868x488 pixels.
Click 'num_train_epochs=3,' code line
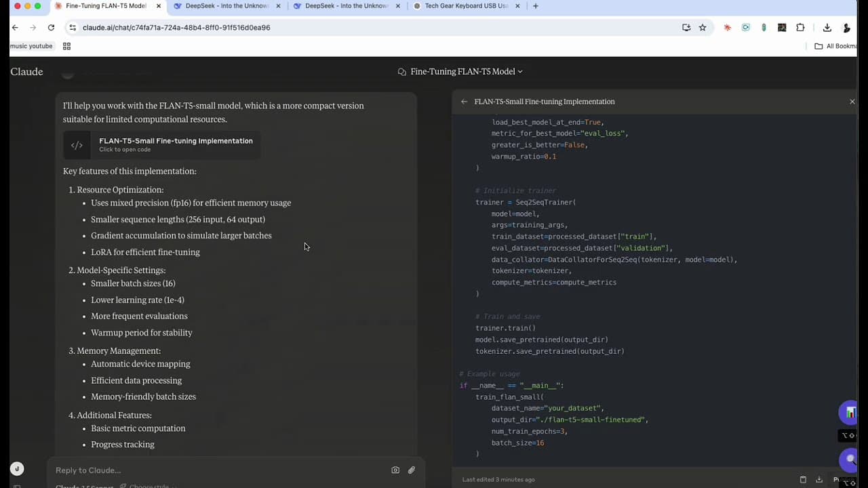pyautogui.click(x=530, y=431)
